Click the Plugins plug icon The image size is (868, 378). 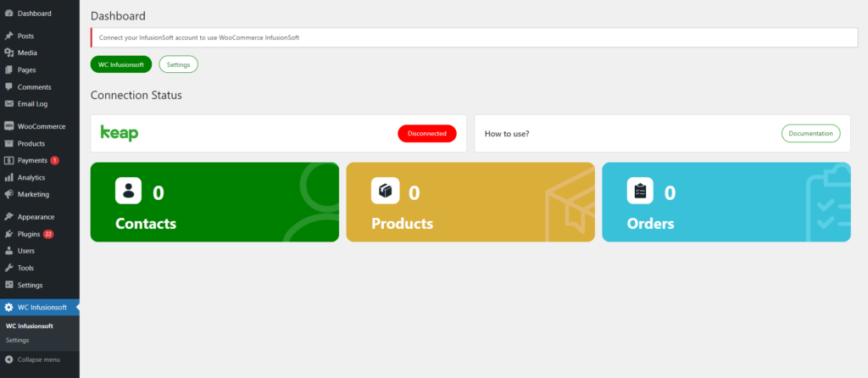point(8,234)
